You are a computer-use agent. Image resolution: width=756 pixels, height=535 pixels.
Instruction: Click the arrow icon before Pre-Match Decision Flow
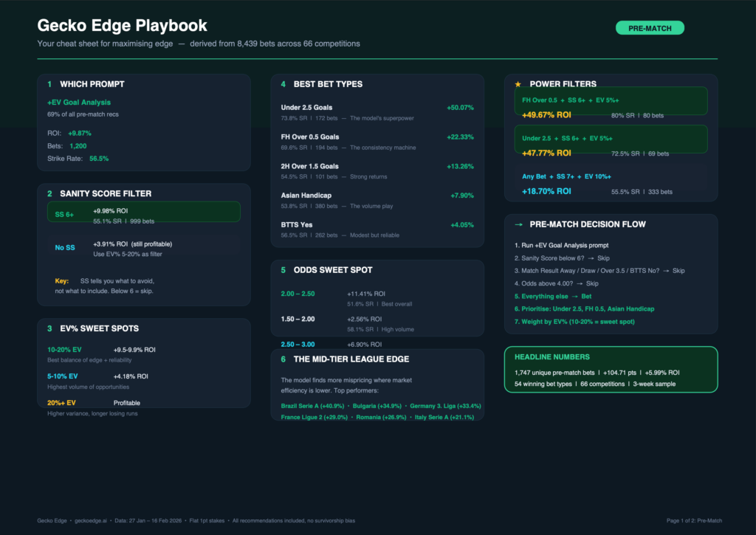[x=518, y=224]
